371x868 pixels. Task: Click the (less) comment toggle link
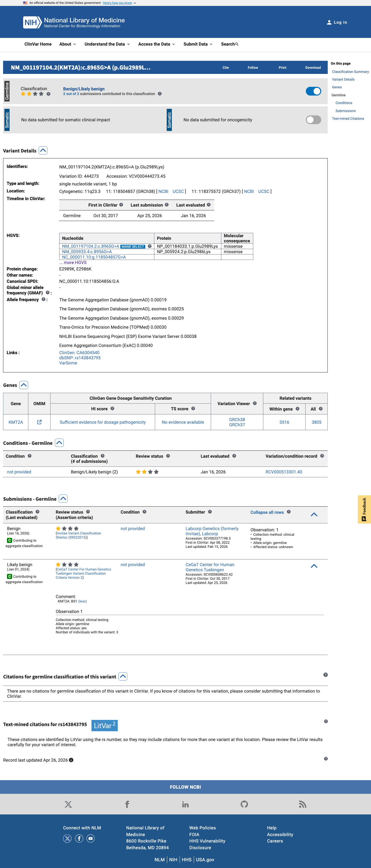(82, 601)
